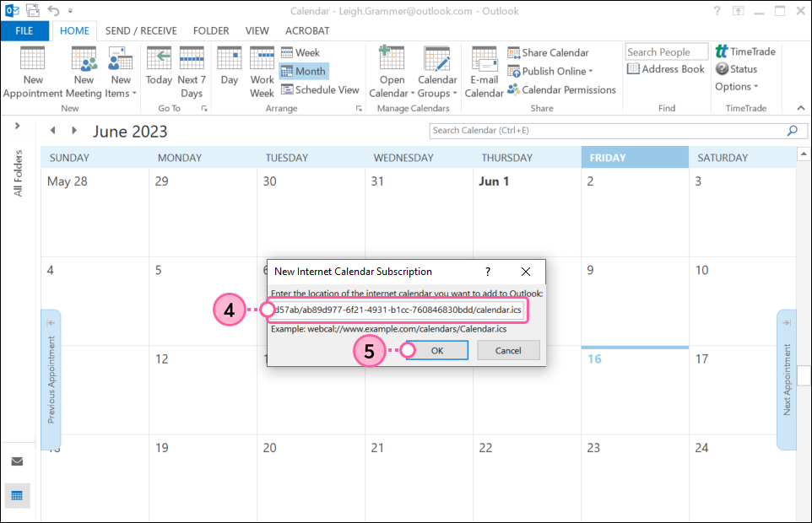
Task: Switch to Work Week view
Action: (262, 73)
